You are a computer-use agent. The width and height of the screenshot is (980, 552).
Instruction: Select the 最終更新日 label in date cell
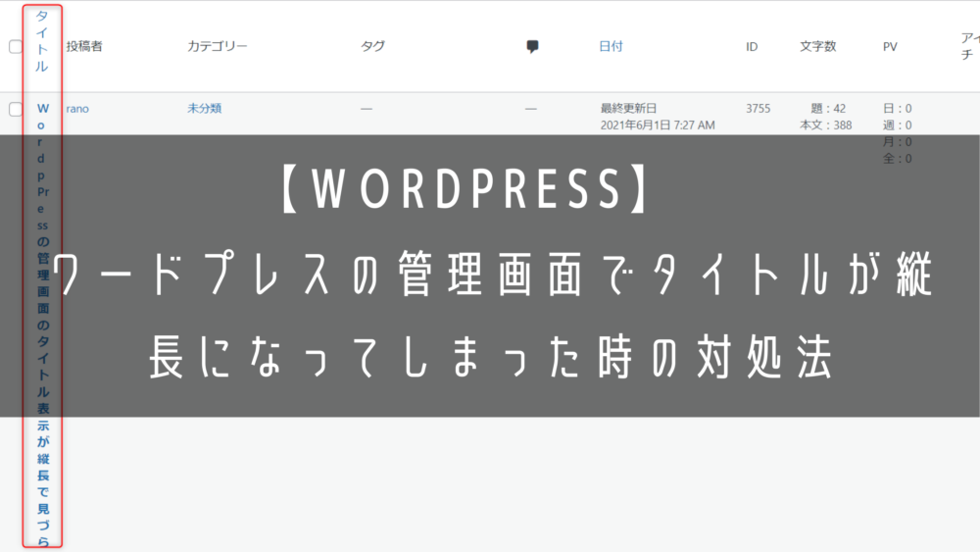pyautogui.click(x=629, y=108)
